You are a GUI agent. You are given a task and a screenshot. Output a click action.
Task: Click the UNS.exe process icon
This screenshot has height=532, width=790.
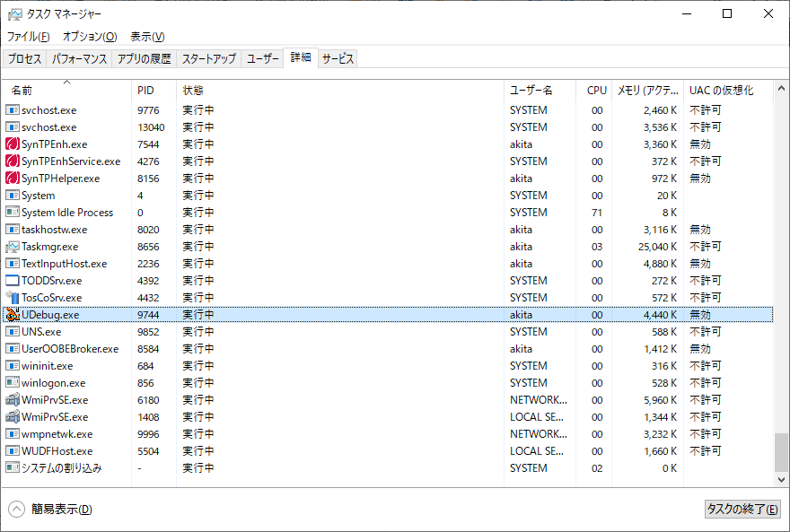[x=12, y=332]
